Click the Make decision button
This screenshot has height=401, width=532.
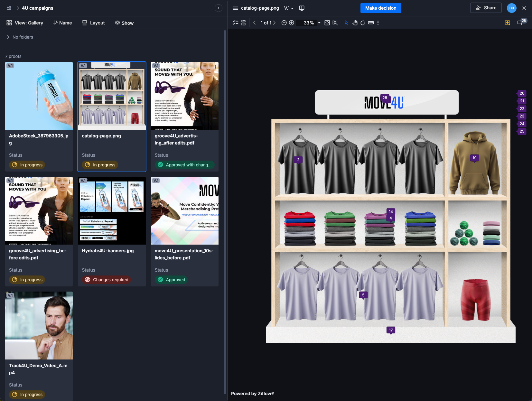click(x=381, y=8)
